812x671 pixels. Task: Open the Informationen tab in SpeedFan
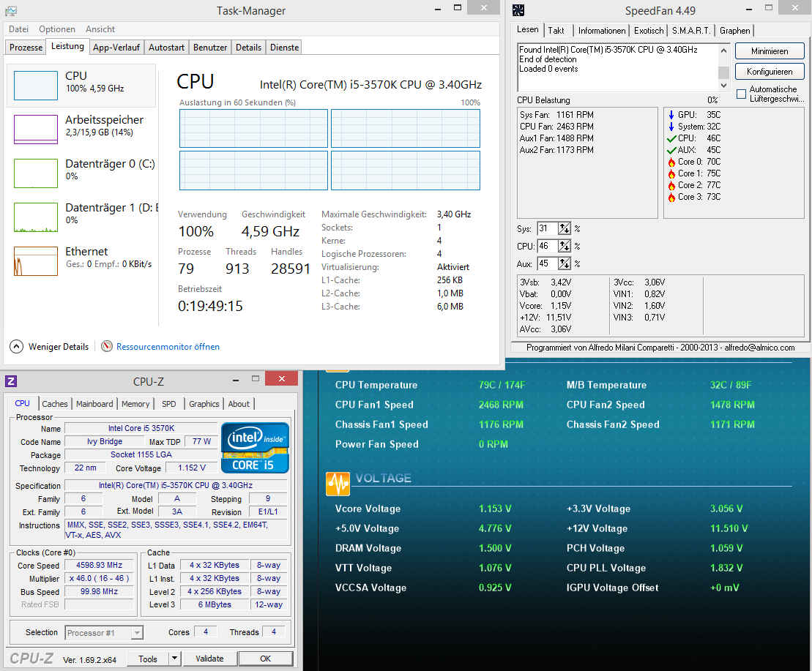click(x=602, y=31)
